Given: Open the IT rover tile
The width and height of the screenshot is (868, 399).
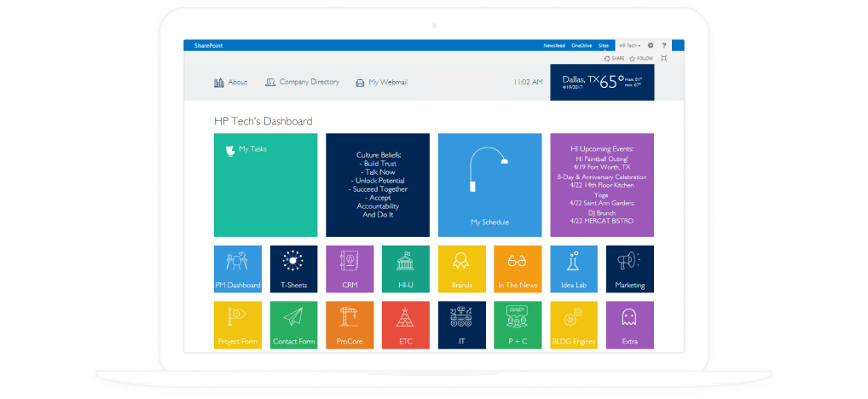Looking at the screenshot, I should point(461,325).
